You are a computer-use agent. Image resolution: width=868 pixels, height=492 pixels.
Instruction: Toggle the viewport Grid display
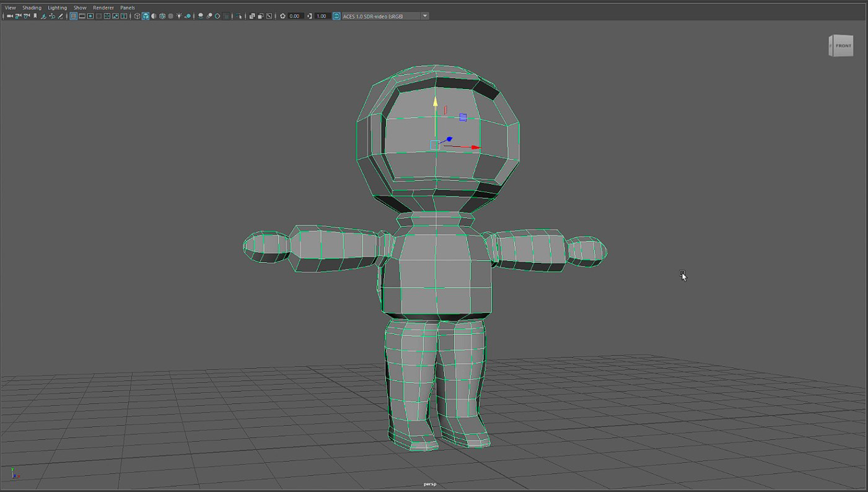point(73,16)
